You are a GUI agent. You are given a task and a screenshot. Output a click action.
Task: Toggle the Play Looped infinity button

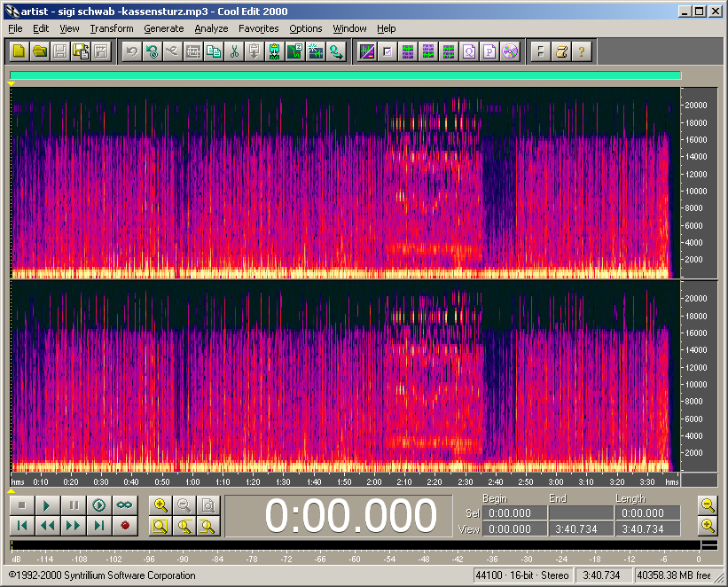pyautogui.click(x=124, y=505)
